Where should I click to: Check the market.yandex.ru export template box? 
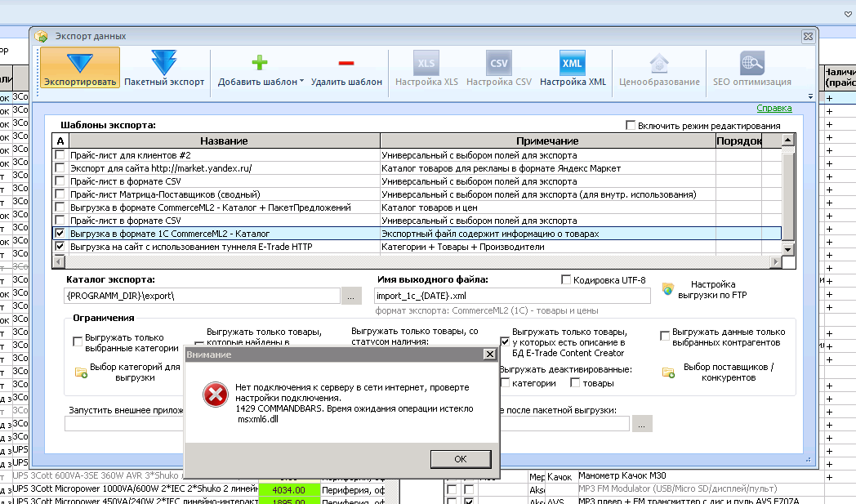click(60, 168)
